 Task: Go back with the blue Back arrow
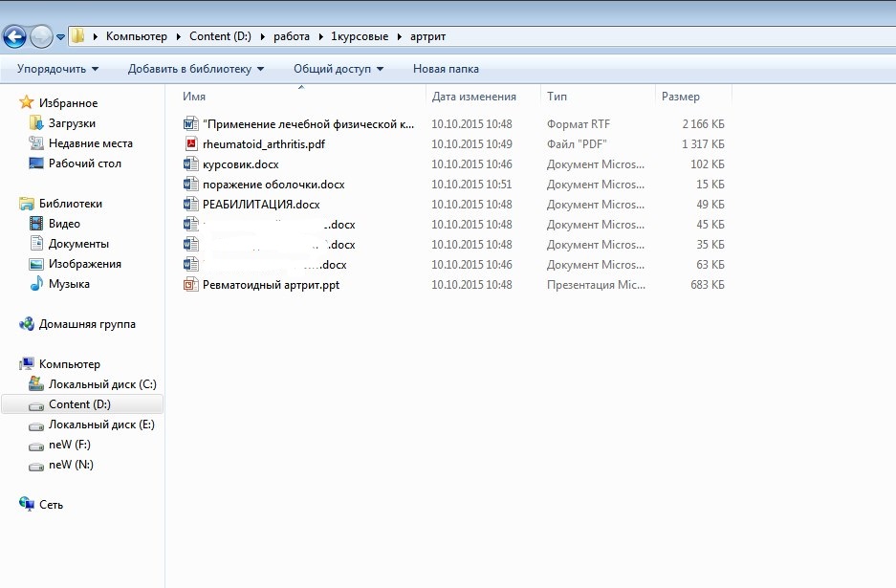pos(15,36)
